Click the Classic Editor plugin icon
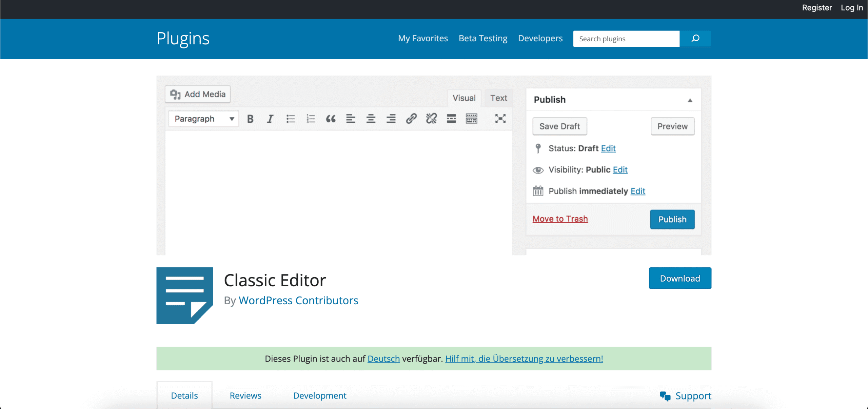Image resolution: width=868 pixels, height=409 pixels. pos(185,295)
